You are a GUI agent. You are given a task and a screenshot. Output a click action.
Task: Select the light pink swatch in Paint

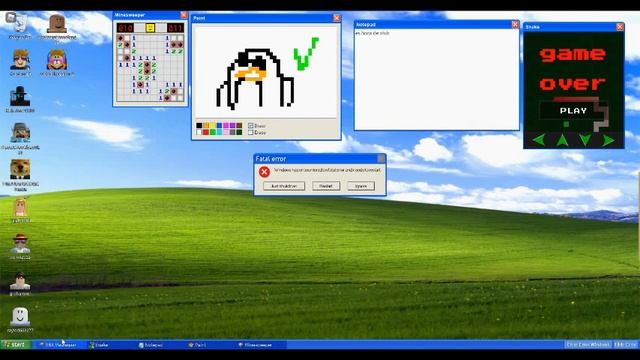(226, 132)
